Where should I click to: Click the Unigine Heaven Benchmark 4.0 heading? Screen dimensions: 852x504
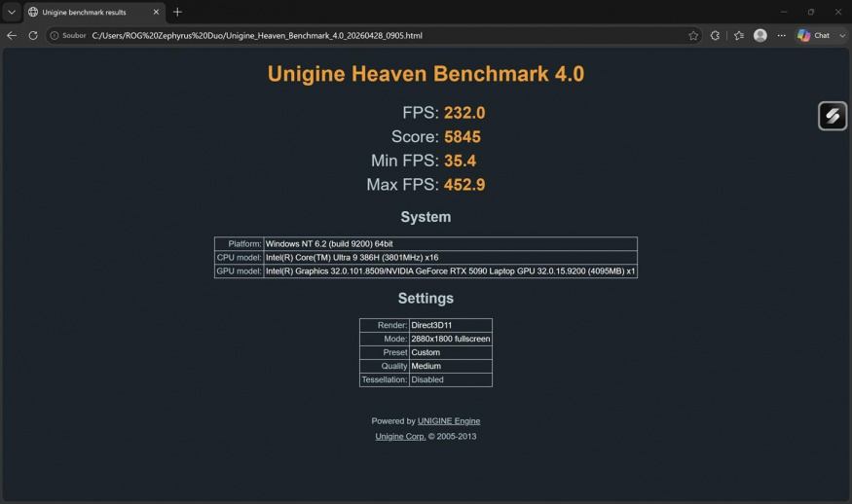click(426, 74)
